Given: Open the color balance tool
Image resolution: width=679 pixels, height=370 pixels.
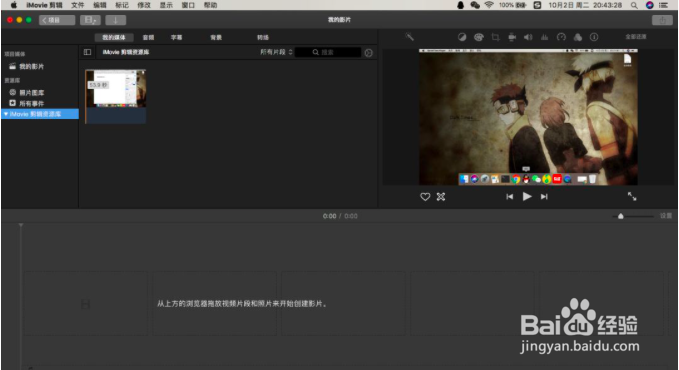Looking at the screenshot, I should [x=462, y=37].
